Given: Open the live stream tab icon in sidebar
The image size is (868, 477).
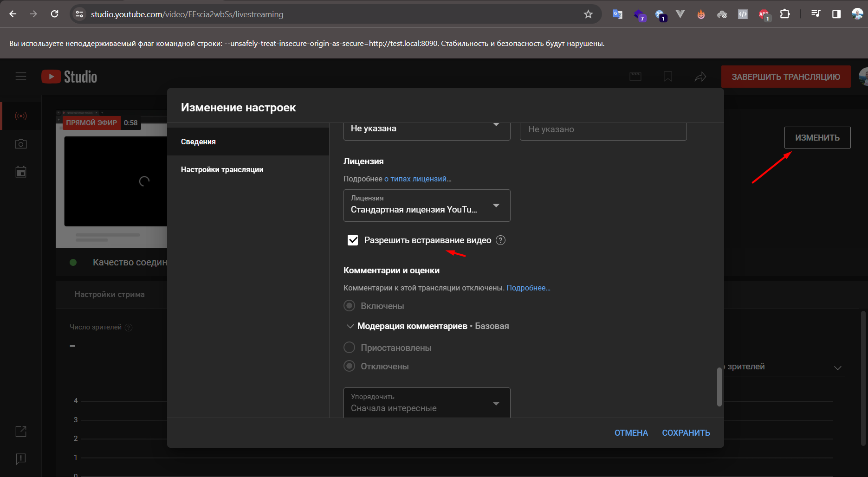Looking at the screenshot, I should tap(21, 116).
